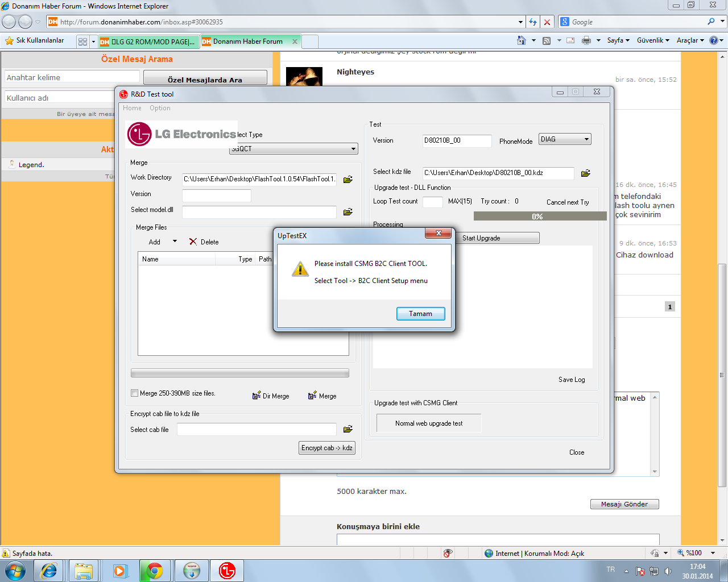This screenshot has width=728, height=582.
Task: Open address bar history dropdown
Action: [x=521, y=22]
